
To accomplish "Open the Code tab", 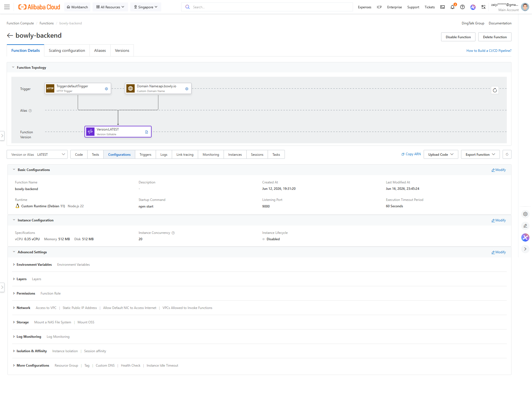I will (79, 154).
